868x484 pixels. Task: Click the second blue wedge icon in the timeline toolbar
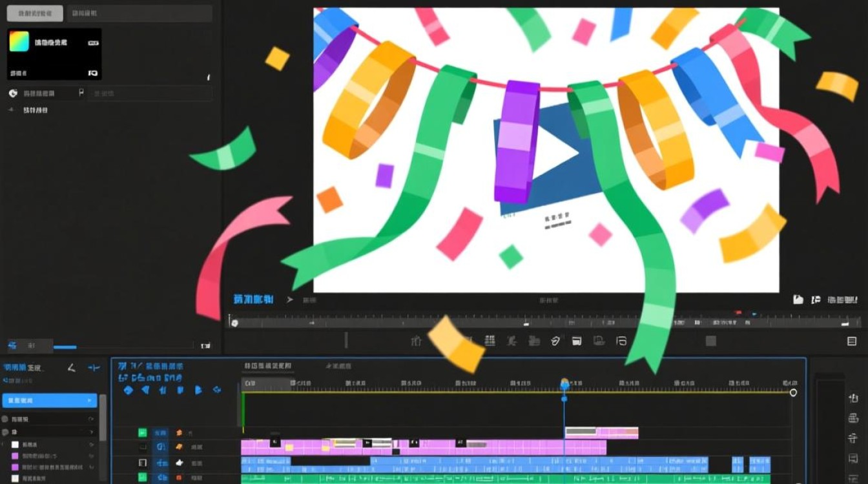[x=145, y=390]
